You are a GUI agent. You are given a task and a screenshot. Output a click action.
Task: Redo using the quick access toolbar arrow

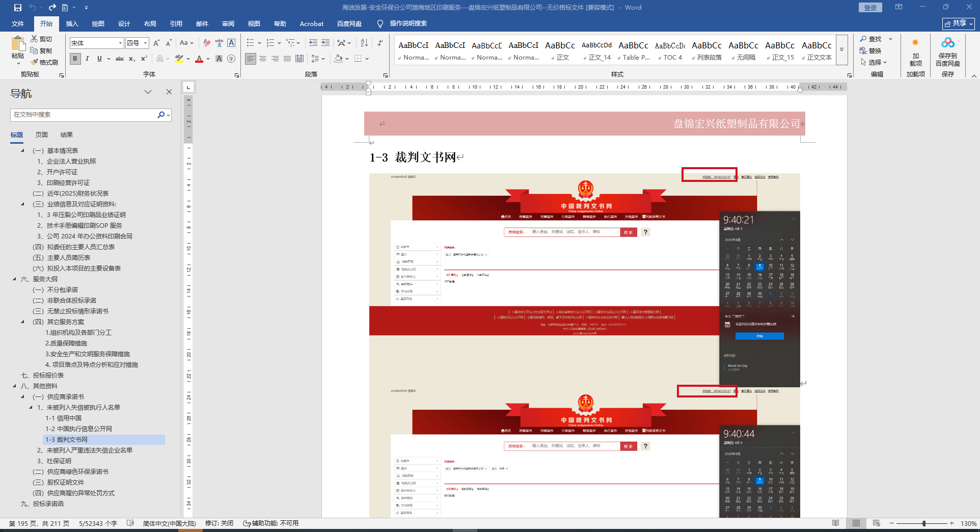coord(52,8)
